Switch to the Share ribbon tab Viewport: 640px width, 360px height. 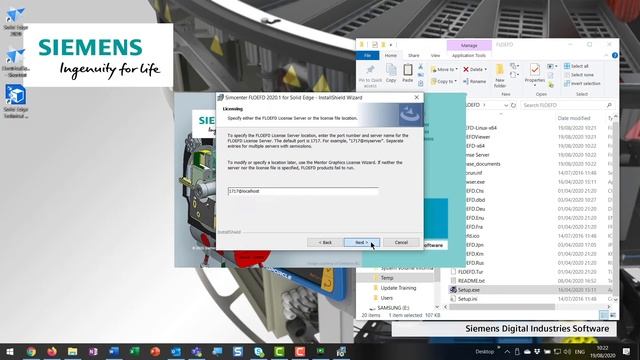413,56
